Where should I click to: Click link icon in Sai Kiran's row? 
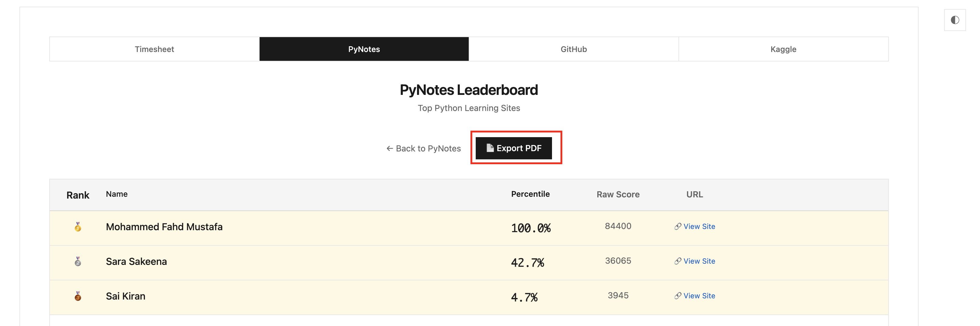[x=678, y=296]
